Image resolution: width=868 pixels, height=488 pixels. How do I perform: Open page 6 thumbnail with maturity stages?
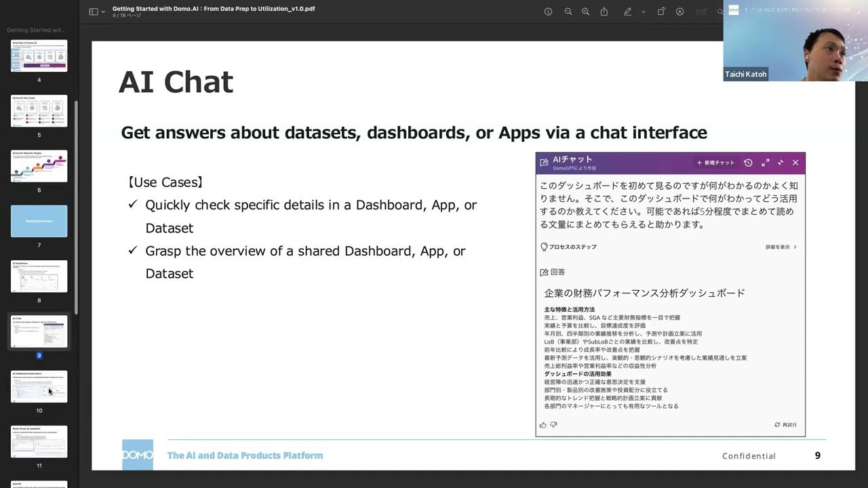pos(39,166)
